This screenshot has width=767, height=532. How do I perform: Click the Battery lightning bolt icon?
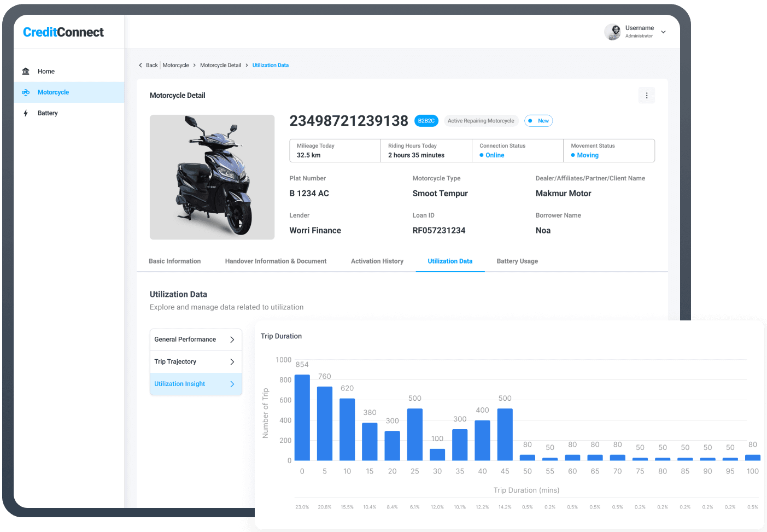coord(26,113)
